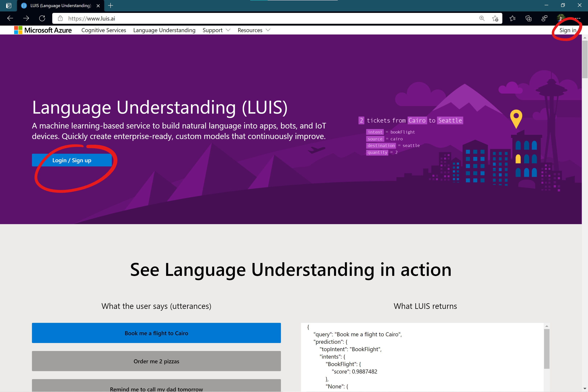Click the 'Seattle' highlighted entity

coord(450,120)
